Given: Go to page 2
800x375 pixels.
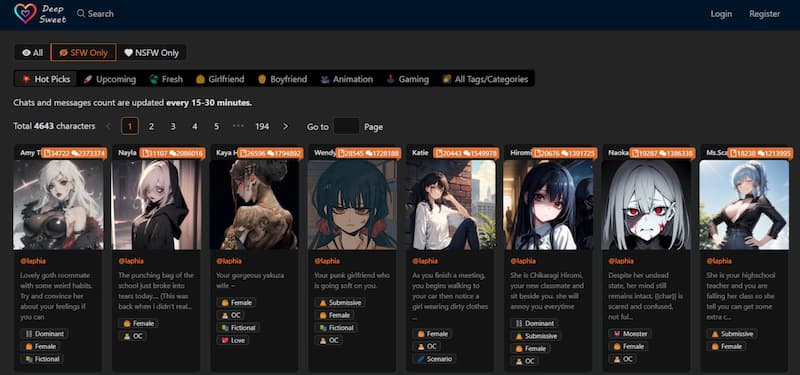Looking at the screenshot, I should click(151, 127).
